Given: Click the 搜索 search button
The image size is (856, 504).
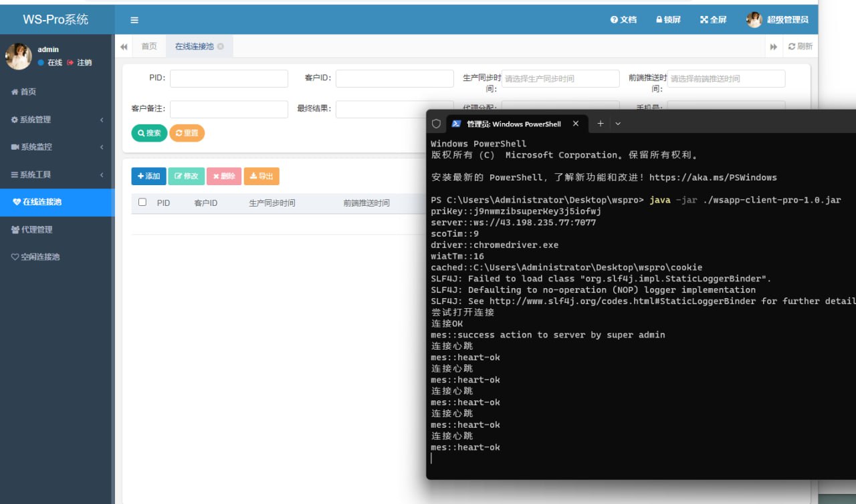Looking at the screenshot, I should tap(148, 133).
